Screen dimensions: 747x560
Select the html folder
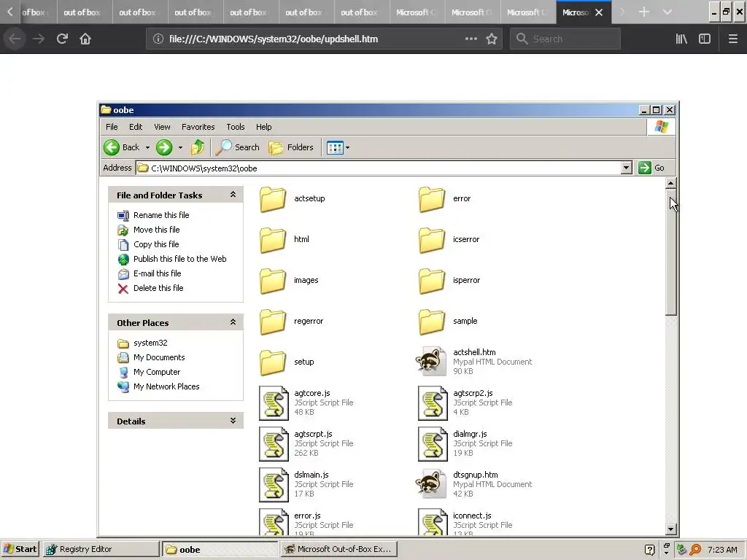(x=285, y=239)
